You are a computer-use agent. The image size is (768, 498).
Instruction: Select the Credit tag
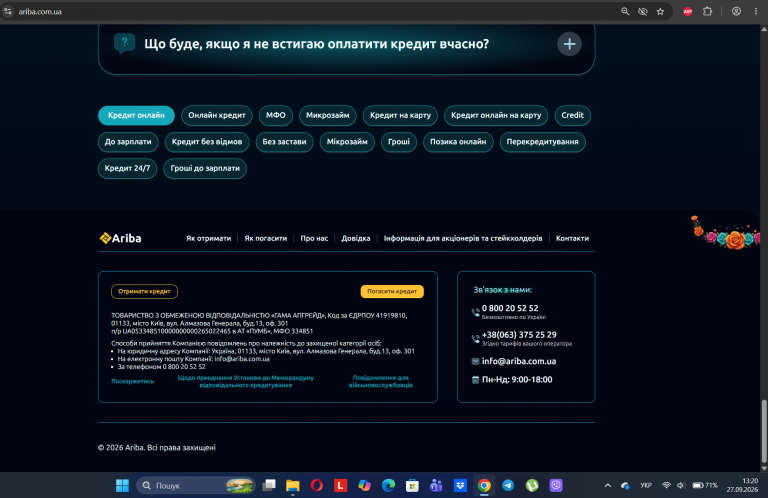coord(573,116)
